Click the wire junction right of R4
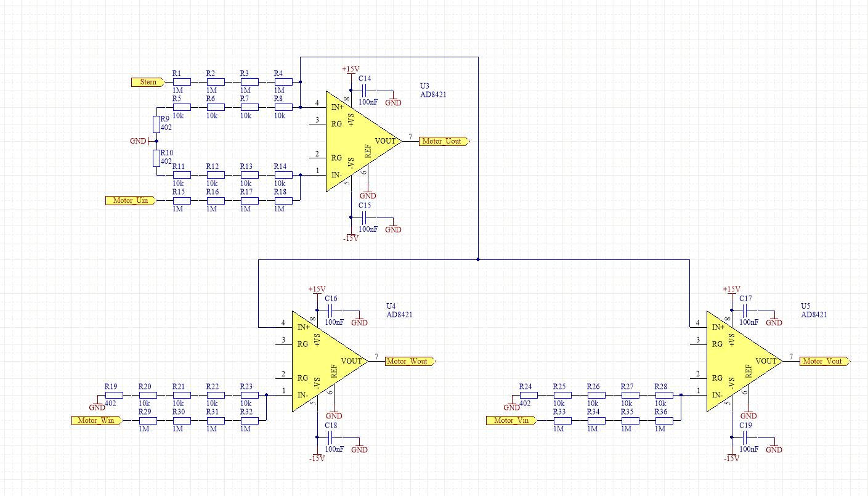The height and width of the screenshot is (496, 868). 300,82
